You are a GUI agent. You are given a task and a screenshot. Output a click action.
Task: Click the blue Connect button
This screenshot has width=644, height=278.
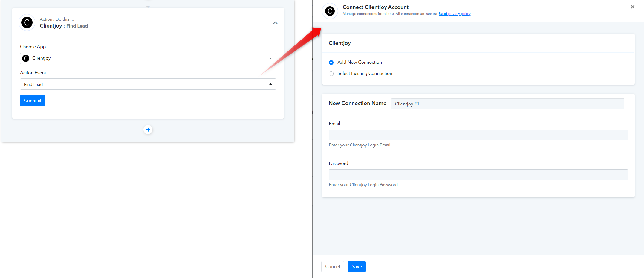(x=33, y=101)
